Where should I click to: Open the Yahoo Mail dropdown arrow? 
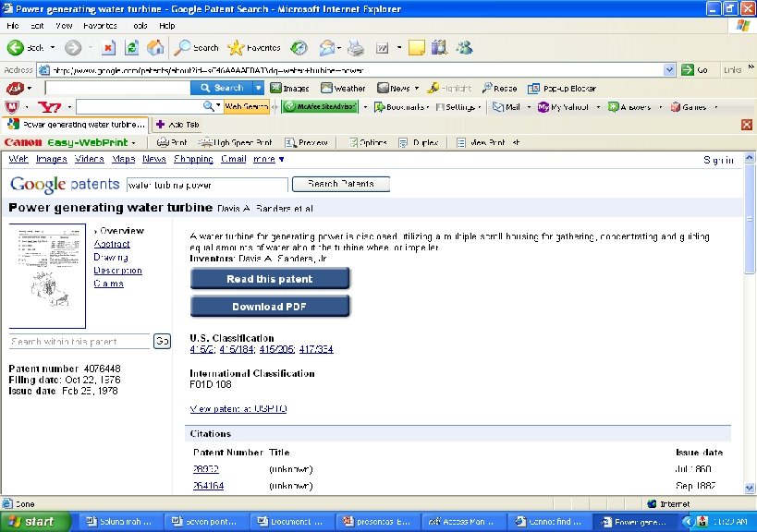coord(529,107)
